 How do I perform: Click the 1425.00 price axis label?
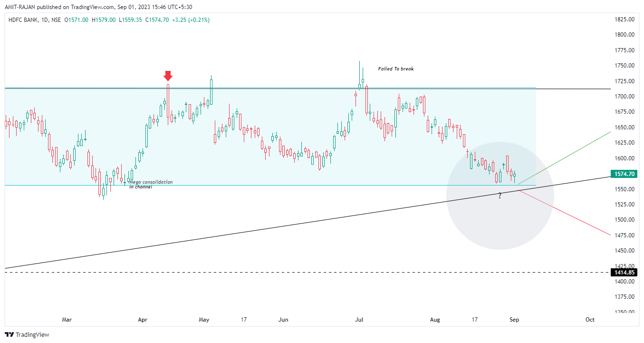(624, 265)
